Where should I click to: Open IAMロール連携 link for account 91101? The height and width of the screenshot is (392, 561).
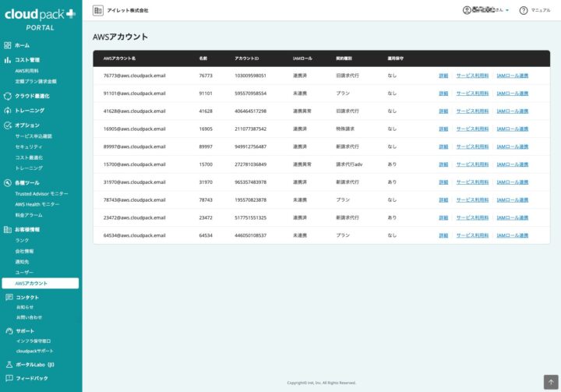point(513,94)
